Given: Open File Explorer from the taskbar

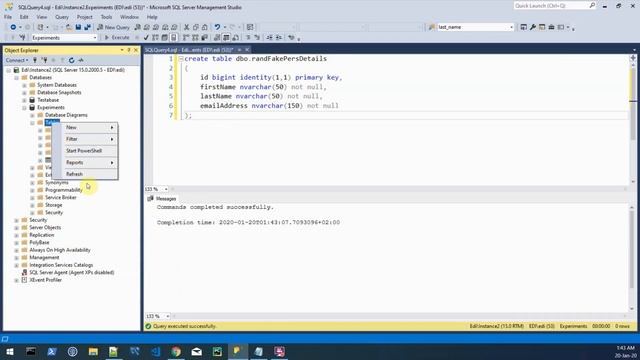Looking at the screenshot, I should pos(93,351).
